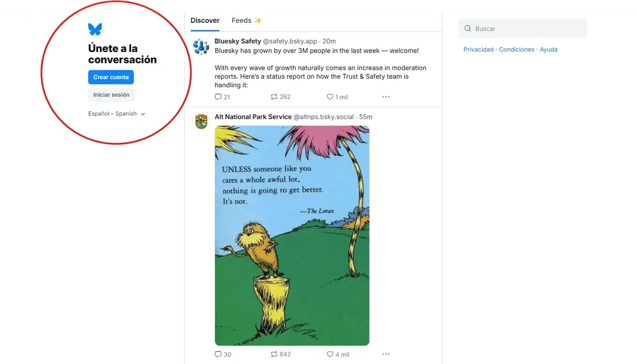
Task: Open the Condiciones link
Action: coord(516,50)
